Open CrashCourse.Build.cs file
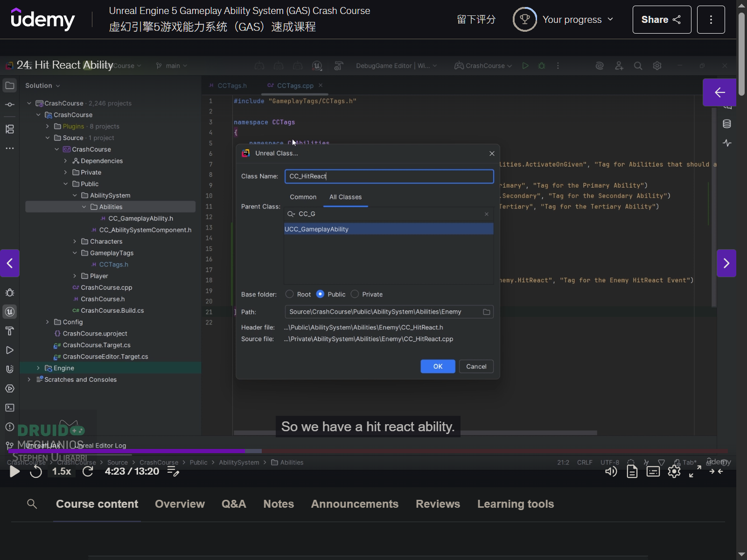The height and width of the screenshot is (560, 747). pos(112,310)
